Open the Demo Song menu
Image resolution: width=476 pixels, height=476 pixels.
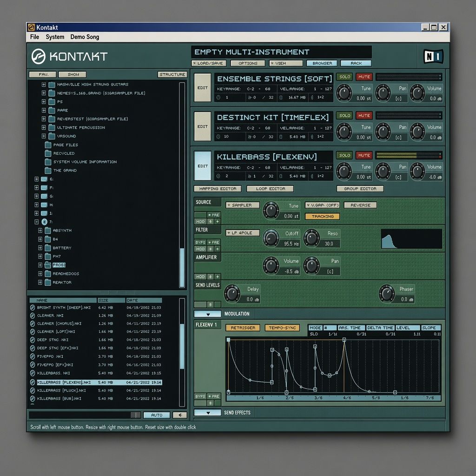85,37
